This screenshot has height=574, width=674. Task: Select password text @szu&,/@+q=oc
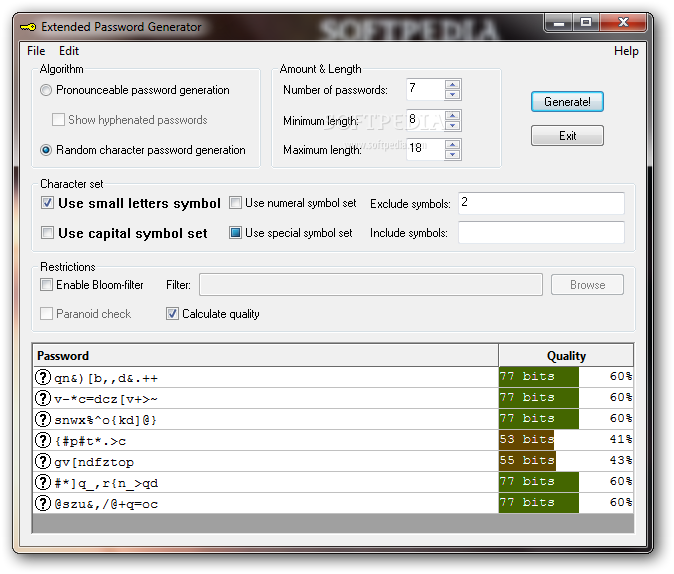pos(106,504)
